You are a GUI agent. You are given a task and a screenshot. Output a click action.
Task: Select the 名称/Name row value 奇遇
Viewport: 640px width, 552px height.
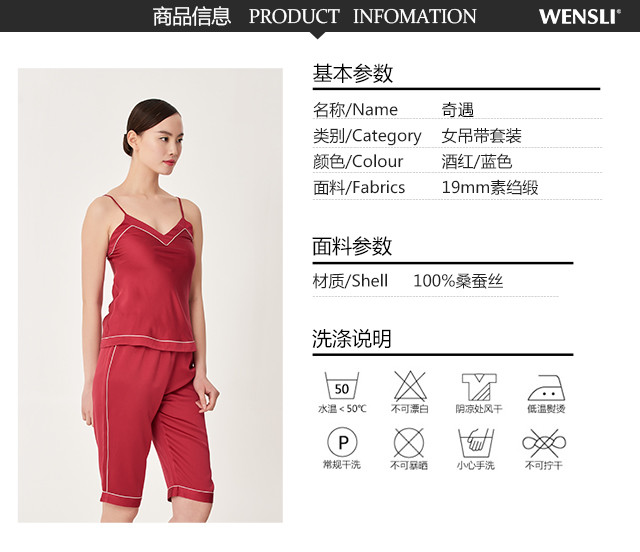tap(458, 109)
